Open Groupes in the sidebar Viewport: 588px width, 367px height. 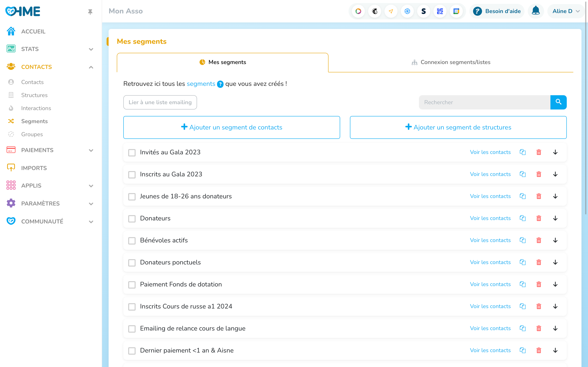click(32, 134)
